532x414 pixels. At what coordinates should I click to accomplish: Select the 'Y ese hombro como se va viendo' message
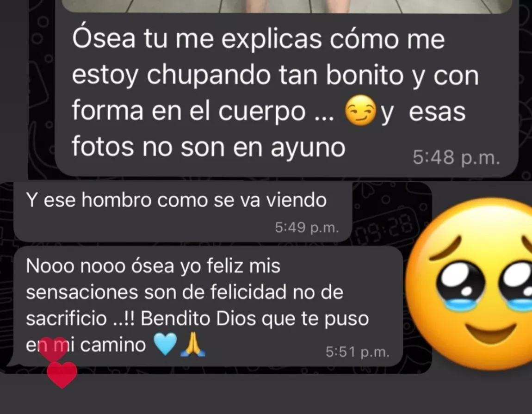tap(183, 212)
